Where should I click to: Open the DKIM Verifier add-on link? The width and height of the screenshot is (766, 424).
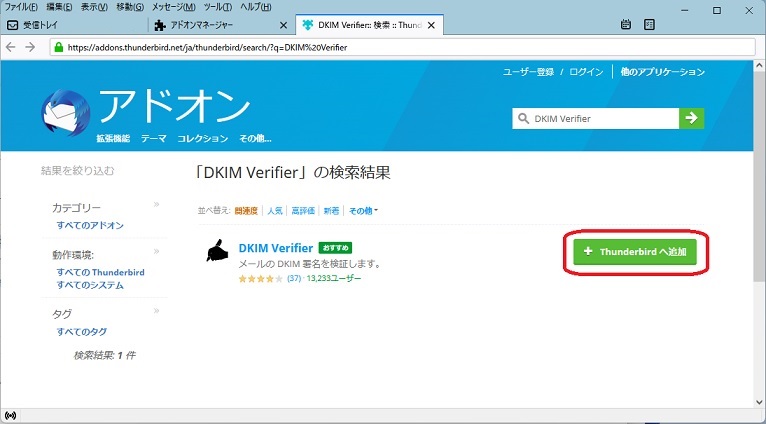(276, 247)
